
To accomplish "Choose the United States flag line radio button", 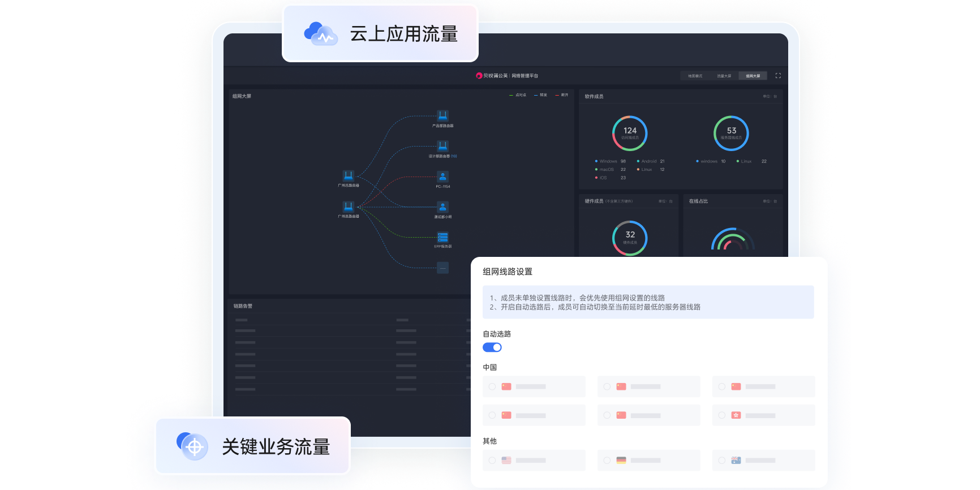I will click(492, 461).
